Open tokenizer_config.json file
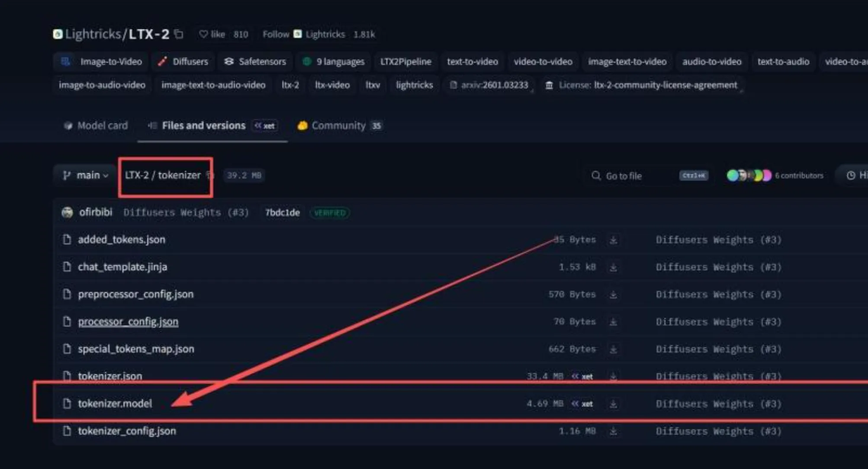The height and width of the screenshot is (469, 868). (127, 431)
